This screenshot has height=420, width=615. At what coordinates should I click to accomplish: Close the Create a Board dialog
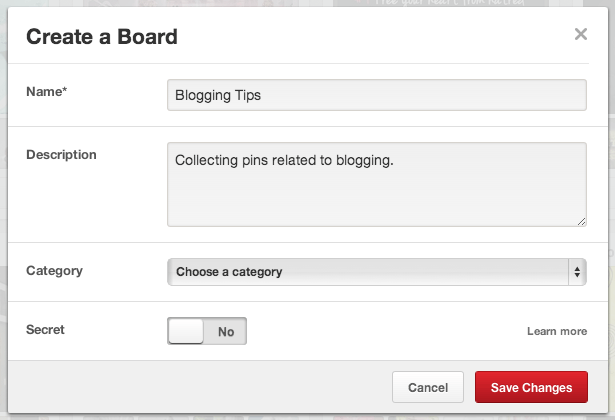tap(580, 35)
